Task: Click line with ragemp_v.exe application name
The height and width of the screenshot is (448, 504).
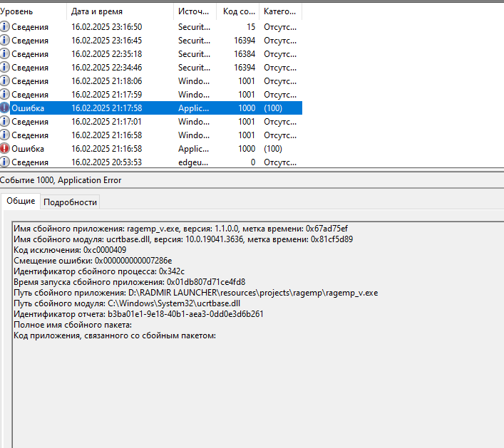Action: coord(180,229)
